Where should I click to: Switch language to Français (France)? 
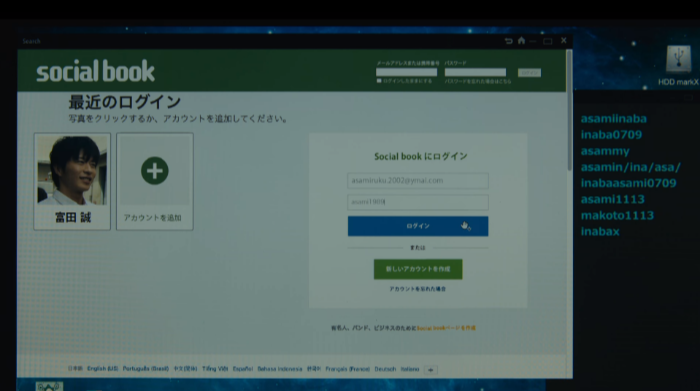(348, 369)
